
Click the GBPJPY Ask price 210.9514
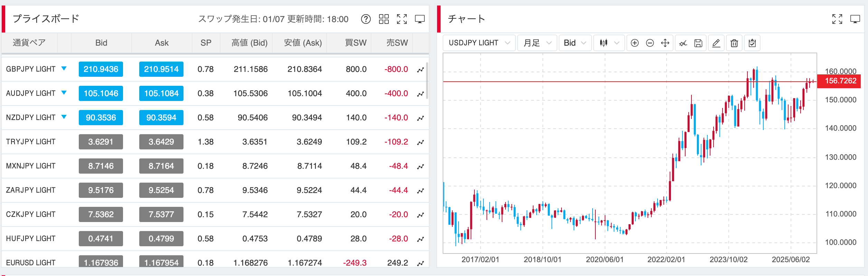tap(161, 69)
